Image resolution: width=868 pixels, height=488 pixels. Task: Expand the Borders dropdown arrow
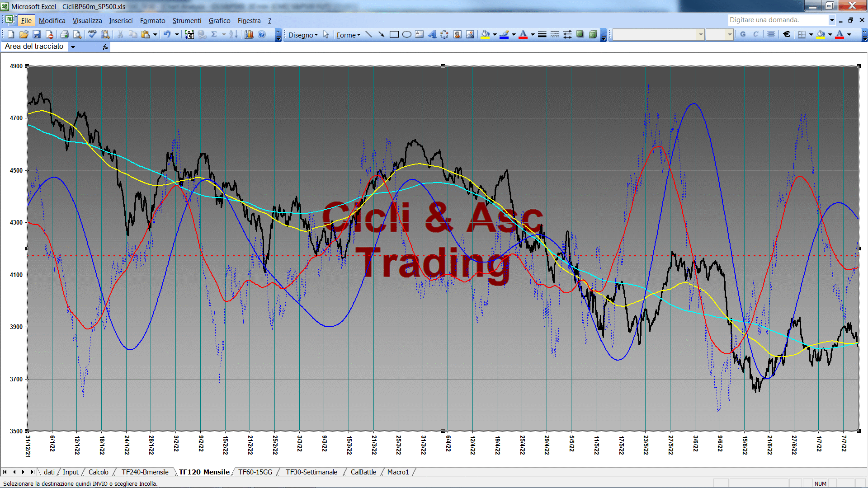(x=811, y=34)
